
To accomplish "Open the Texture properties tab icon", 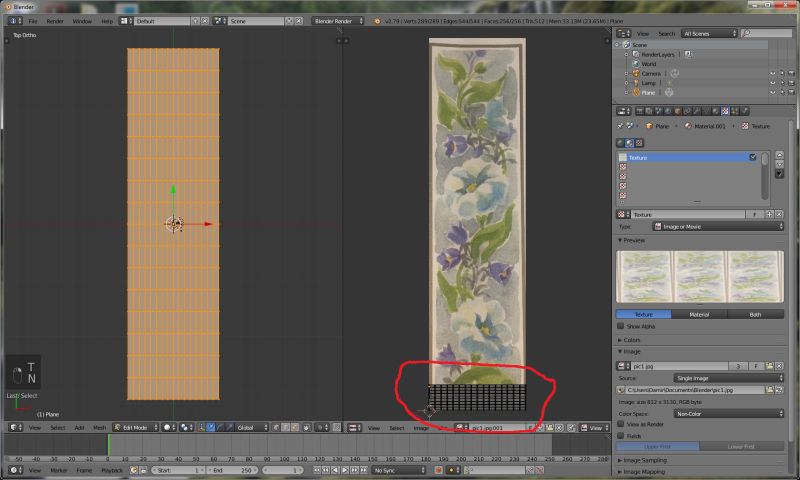I will [725, 111].
